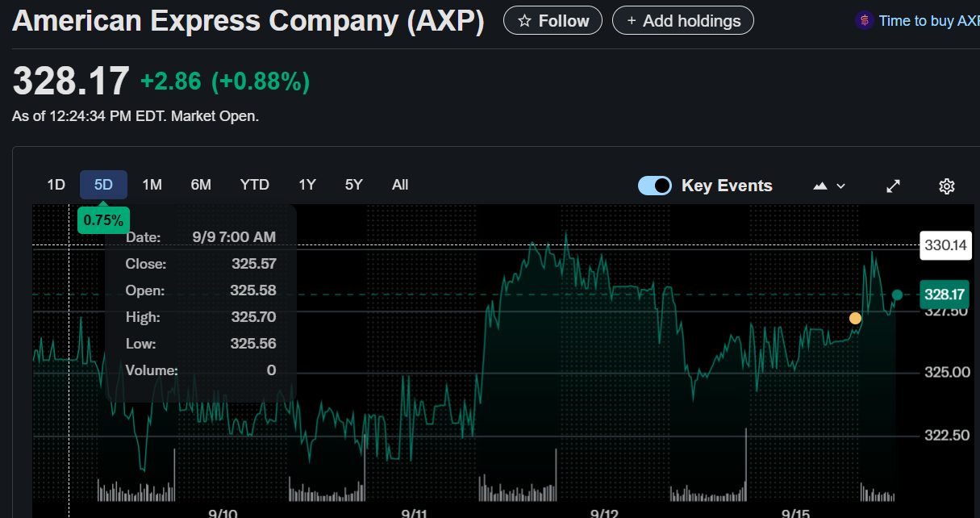Select the 1Y range tab
This screenshot has width=980, height=518.
point(307,185)
